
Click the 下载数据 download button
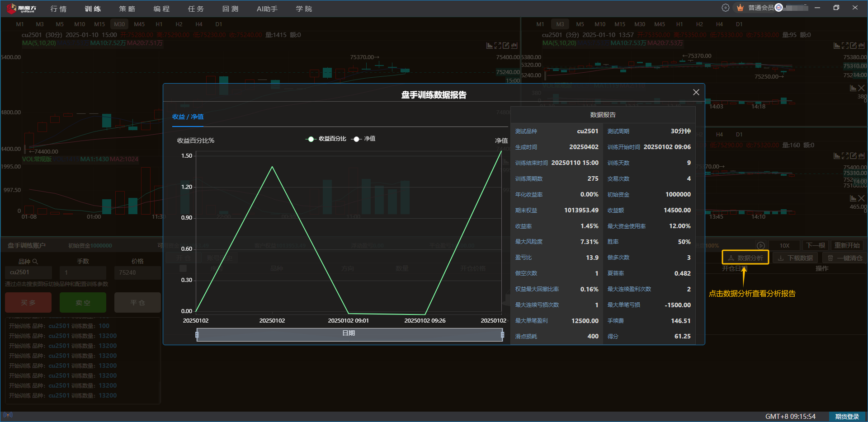click(x=796, y=258)
